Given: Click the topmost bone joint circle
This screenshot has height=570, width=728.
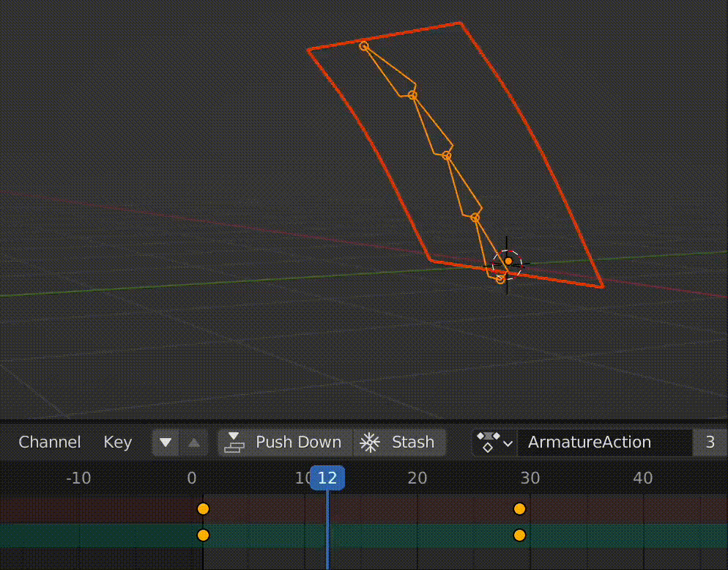Looking at the screenshot, I should pyautogui.click(x=364, y=46).
